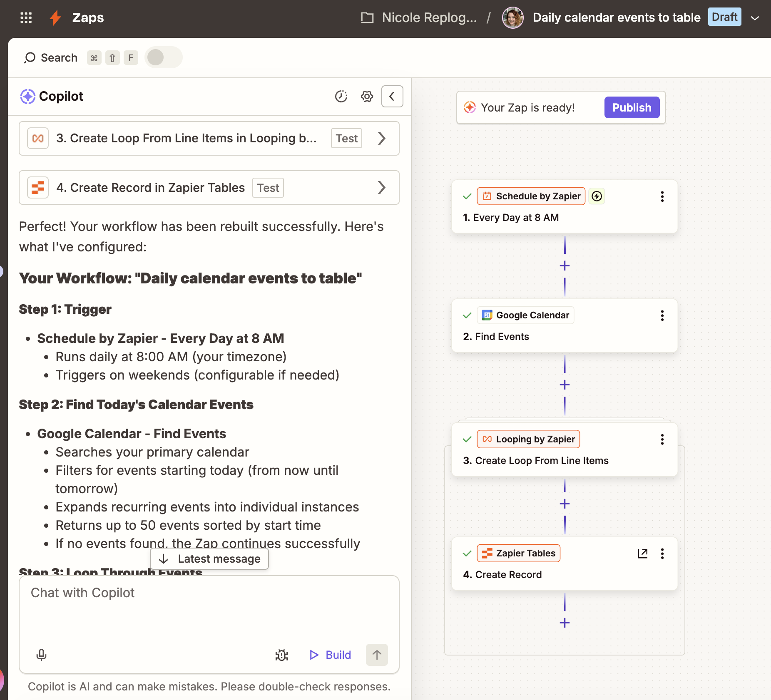Jump to Latest message
The width and height of the screenshot is (771, 700).
pos(209,559)
